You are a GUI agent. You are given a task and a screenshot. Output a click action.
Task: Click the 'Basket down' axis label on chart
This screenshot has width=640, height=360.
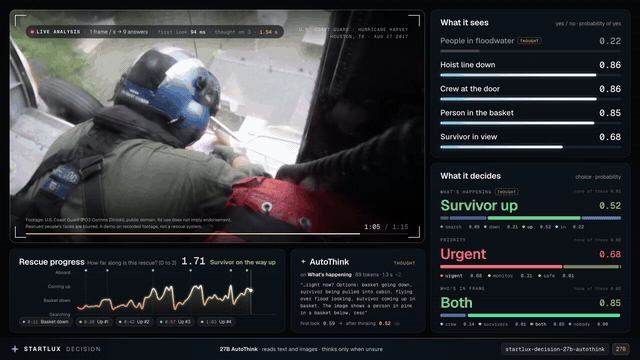[57, 300]
